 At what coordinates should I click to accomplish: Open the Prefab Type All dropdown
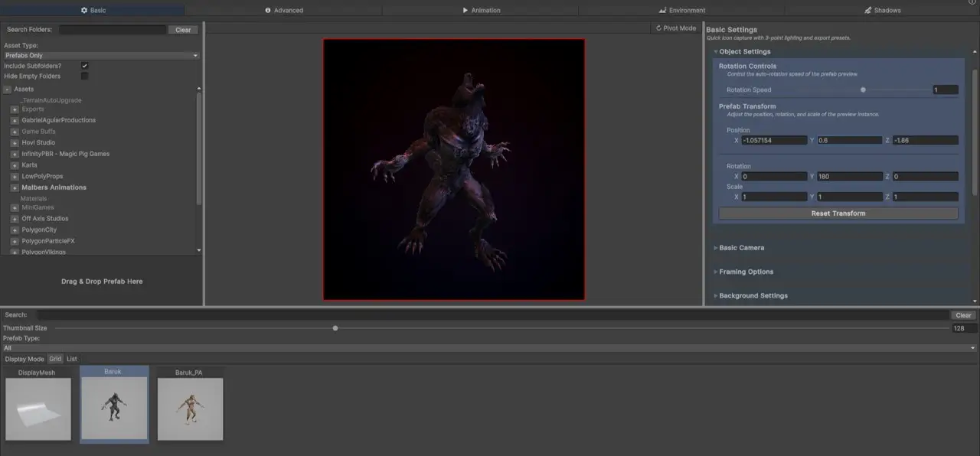coord(489,348)
